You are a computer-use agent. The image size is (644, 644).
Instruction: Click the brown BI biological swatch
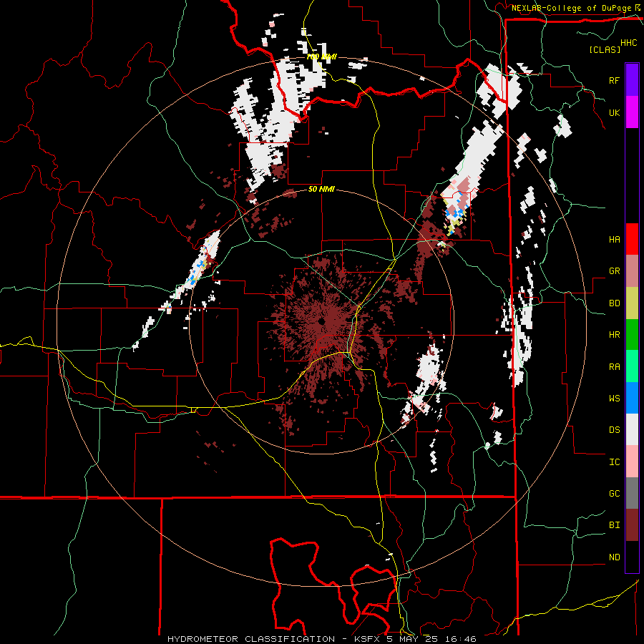(x=632, y=525)
